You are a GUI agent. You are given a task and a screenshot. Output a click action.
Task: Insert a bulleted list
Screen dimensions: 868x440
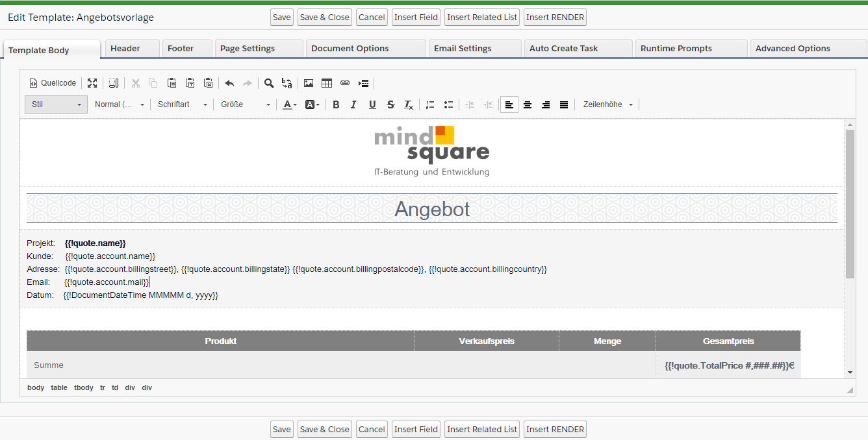(448, 104)
